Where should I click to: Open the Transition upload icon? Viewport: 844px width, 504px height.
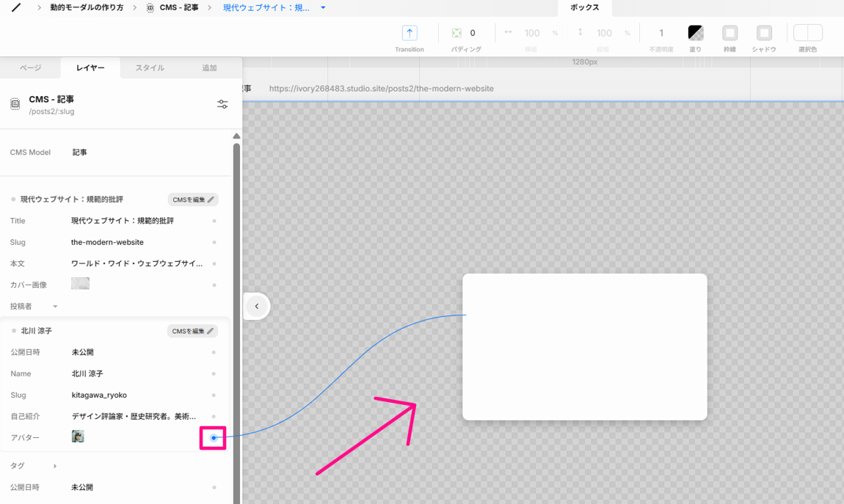[x=410, y=33]
